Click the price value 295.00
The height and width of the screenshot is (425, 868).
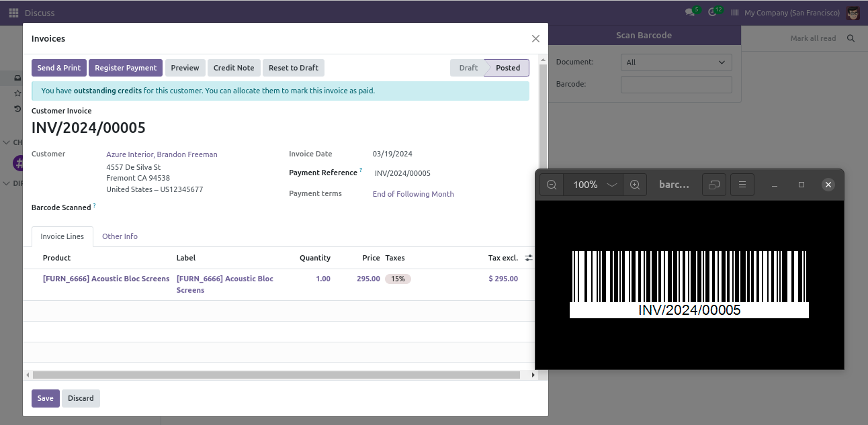368,279
